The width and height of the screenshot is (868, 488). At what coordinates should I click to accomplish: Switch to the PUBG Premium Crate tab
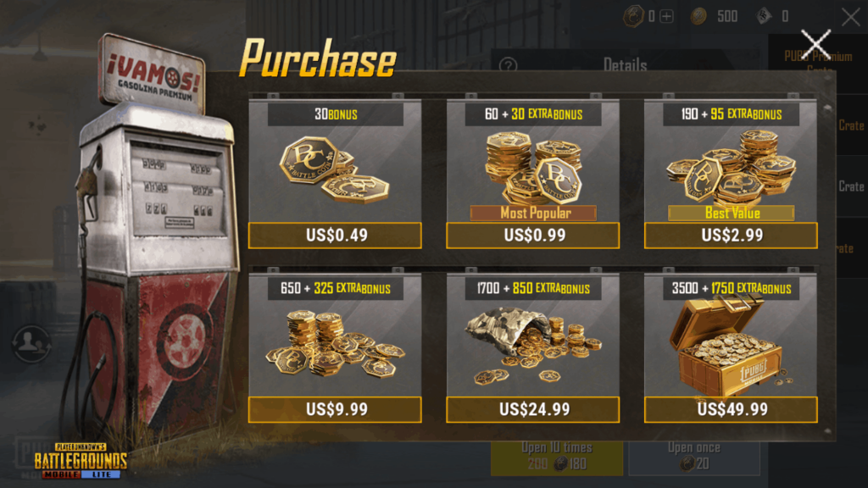(818, 61)
